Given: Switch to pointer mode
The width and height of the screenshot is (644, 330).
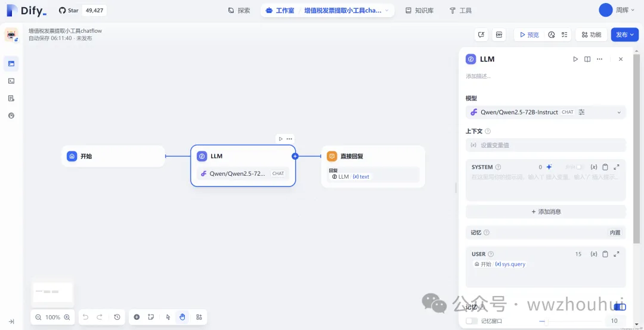Looking at the screenshot, I should [x=168, y=317].
